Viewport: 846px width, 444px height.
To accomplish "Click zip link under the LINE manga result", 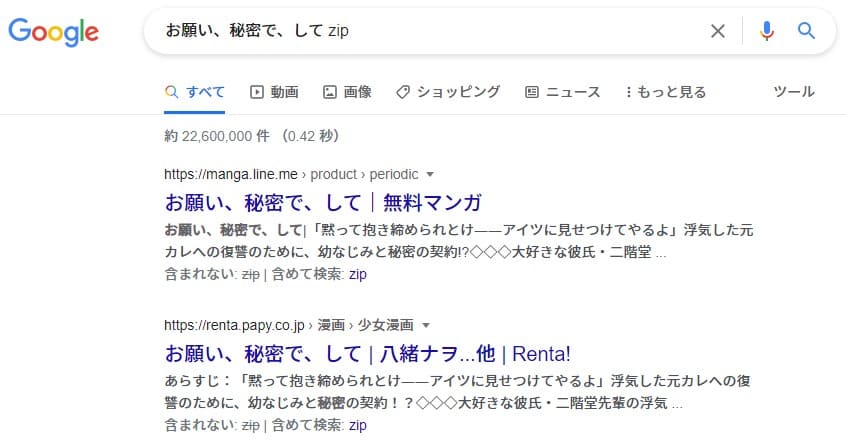I will [x=358, y=274].
